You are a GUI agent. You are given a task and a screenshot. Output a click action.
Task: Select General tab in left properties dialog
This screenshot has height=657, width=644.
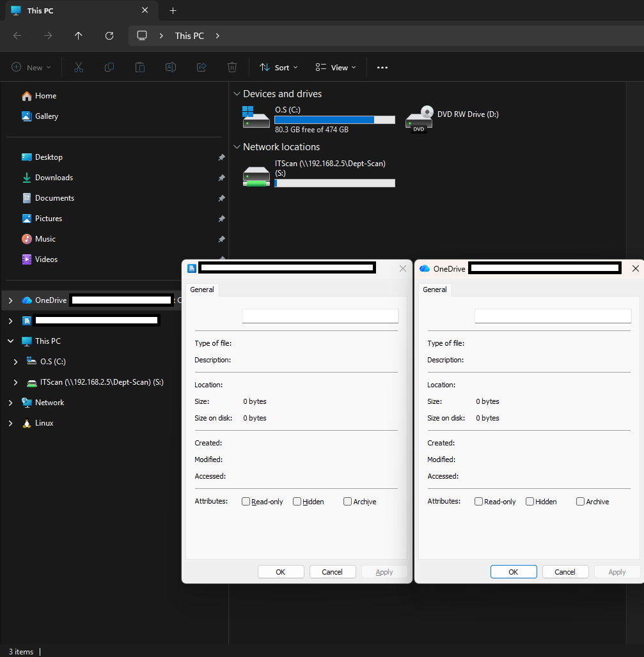pyautogui.click(x=202, y=290)
